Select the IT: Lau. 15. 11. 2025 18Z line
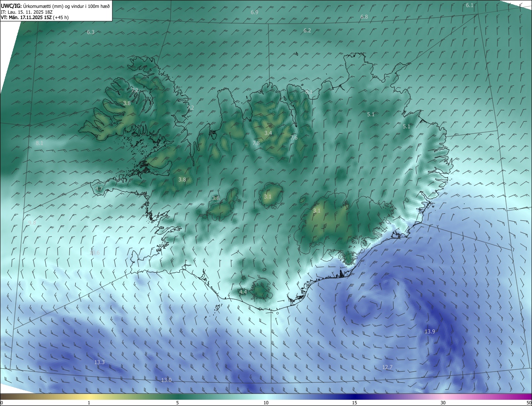 [x=27, y=12]
